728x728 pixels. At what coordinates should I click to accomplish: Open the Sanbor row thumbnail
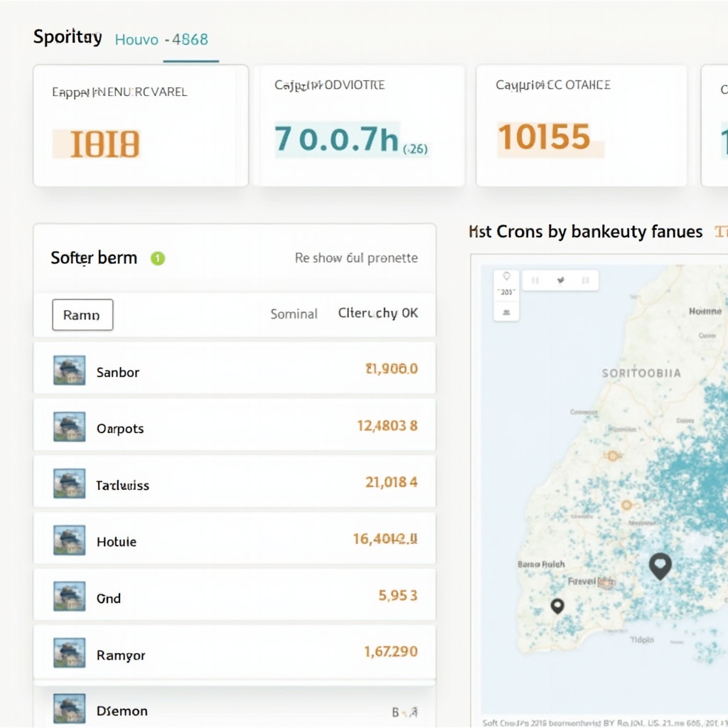(x=70, y=371)
